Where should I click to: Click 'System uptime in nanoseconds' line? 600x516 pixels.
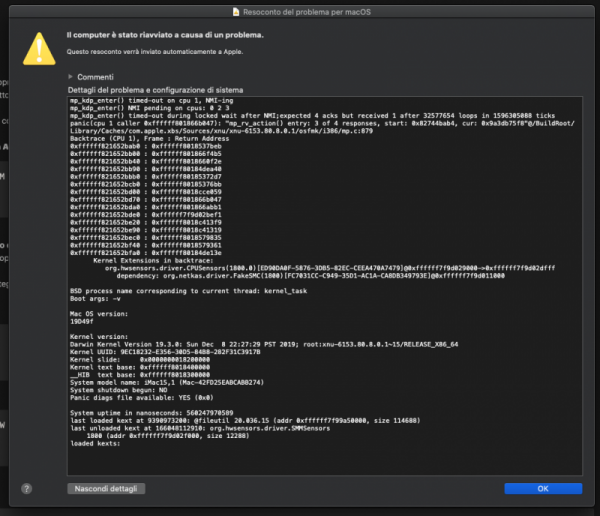click(x=152, y=413)
